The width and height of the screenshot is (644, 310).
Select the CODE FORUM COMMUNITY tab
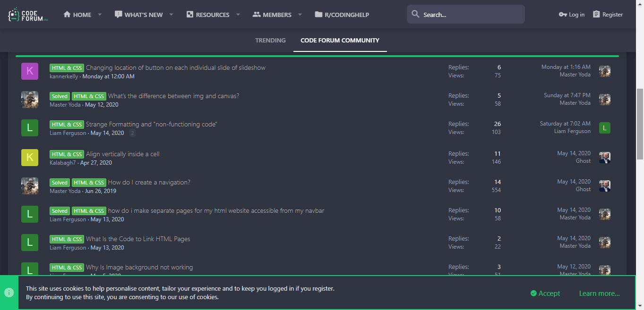340,41
